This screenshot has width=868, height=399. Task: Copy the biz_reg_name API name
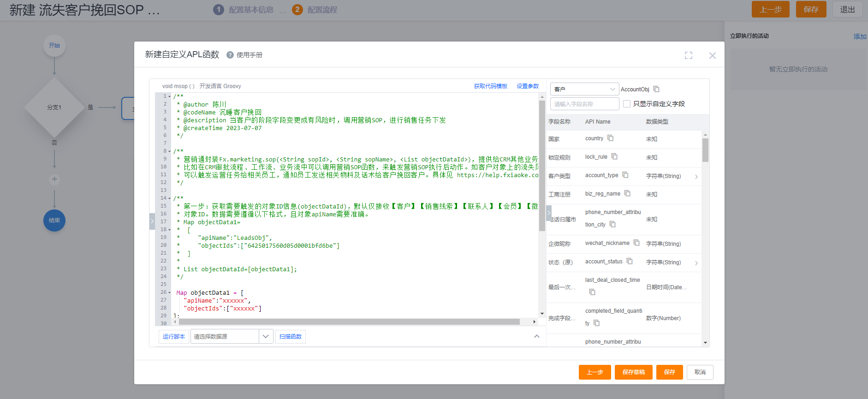point(627,193)
